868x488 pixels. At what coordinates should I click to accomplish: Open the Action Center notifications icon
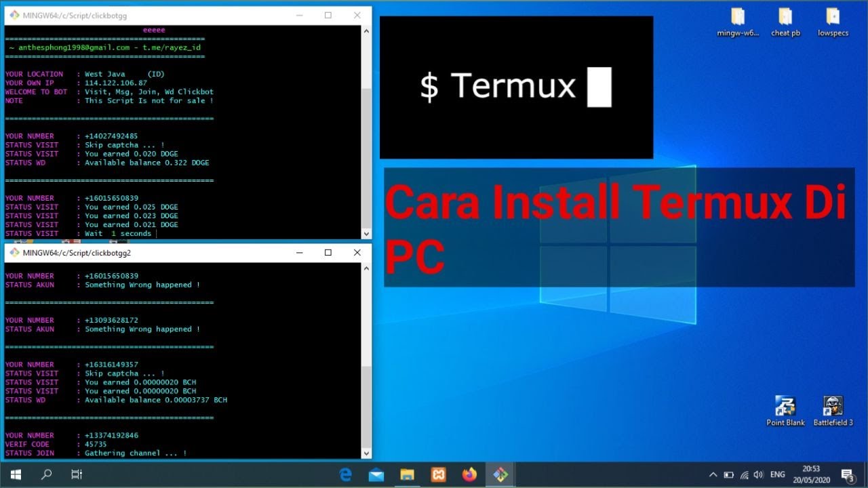[847, 475]
